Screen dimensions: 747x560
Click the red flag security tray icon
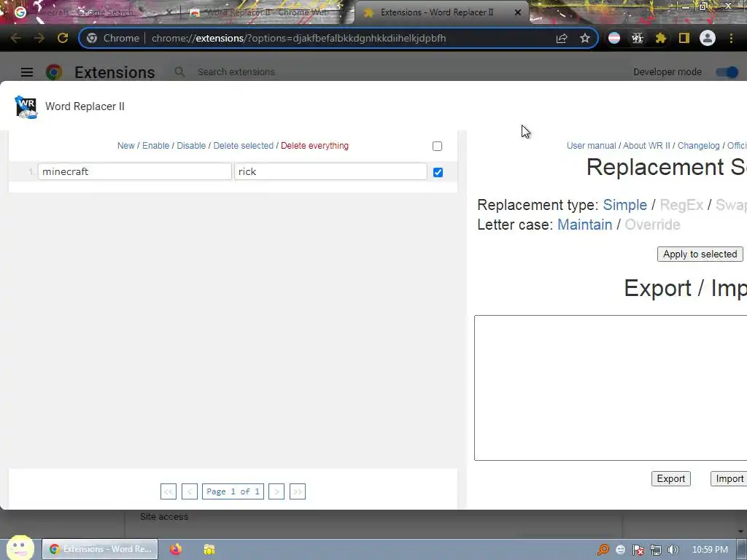(x=638, y=550)
